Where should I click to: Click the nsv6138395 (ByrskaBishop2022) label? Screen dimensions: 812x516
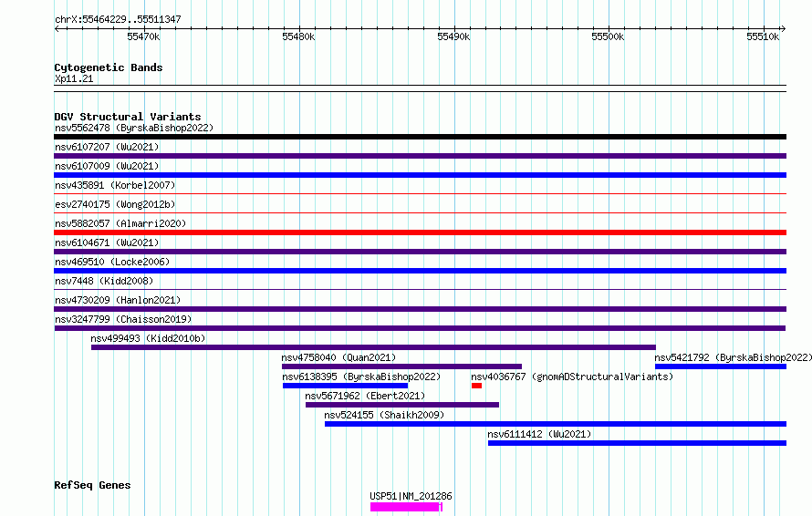(x=361, y=377)
